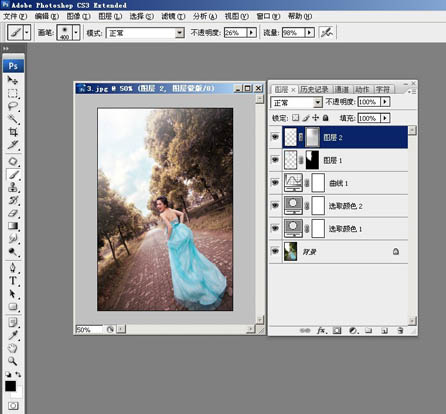Screen dimensions: 446x414
Task: Expand the layer opacity slider arrow
Action: tap(385, 102)
